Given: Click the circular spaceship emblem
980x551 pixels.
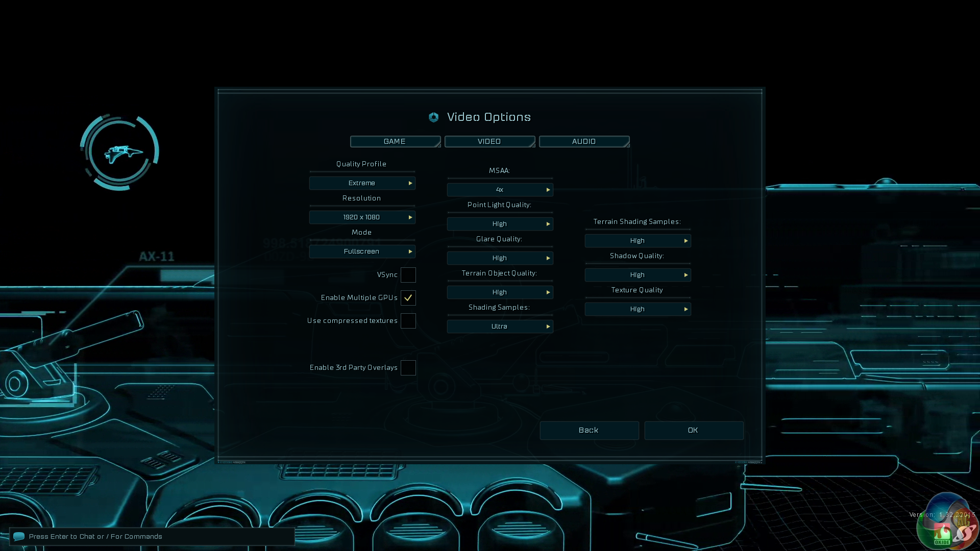Looking at the screenshot, I should 119,152.
